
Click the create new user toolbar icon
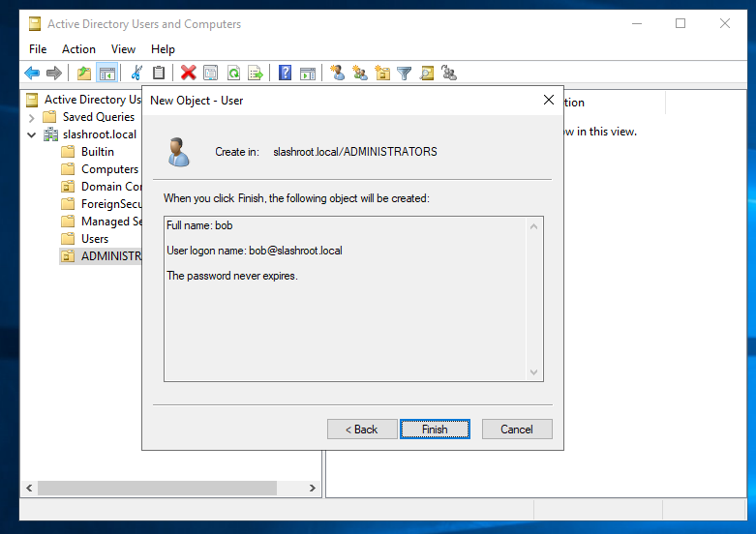coord(337,73)
